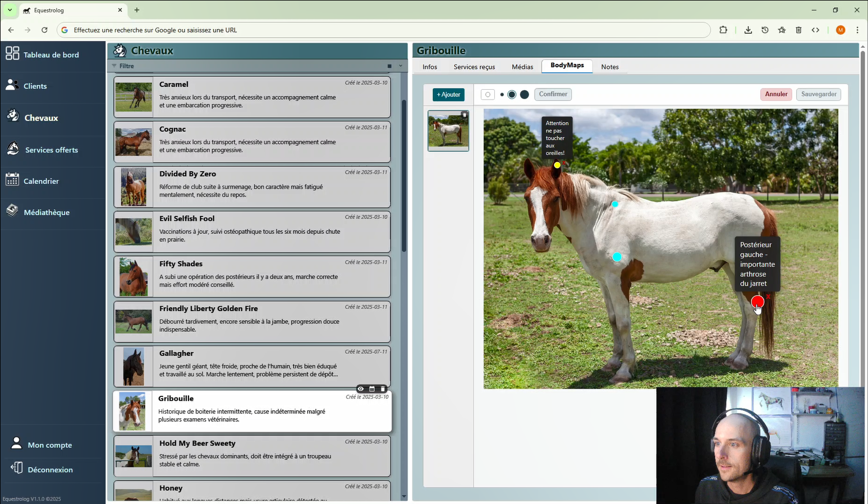
Task: Click the Clients people icon in sidebar
Action: point(12,85)
